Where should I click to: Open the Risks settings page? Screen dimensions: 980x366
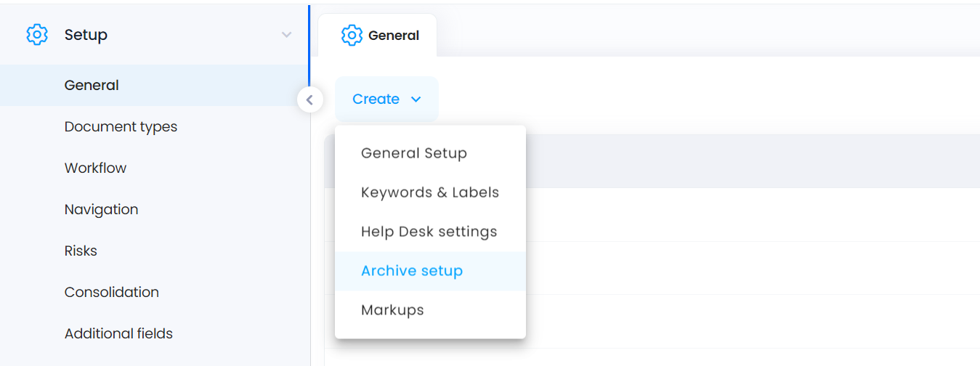154,251
